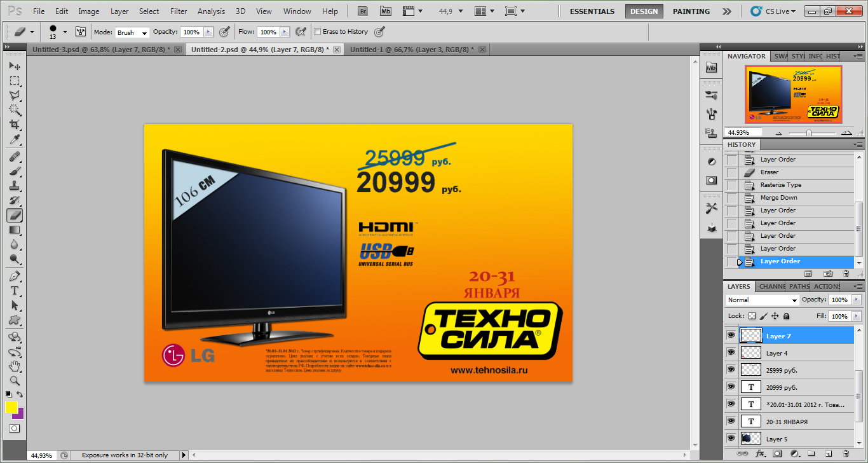Hide Layer 7 with its eye icon
The height and width of the screenshot is (463, 868).
pyautogui.click(x=731, y=335)
